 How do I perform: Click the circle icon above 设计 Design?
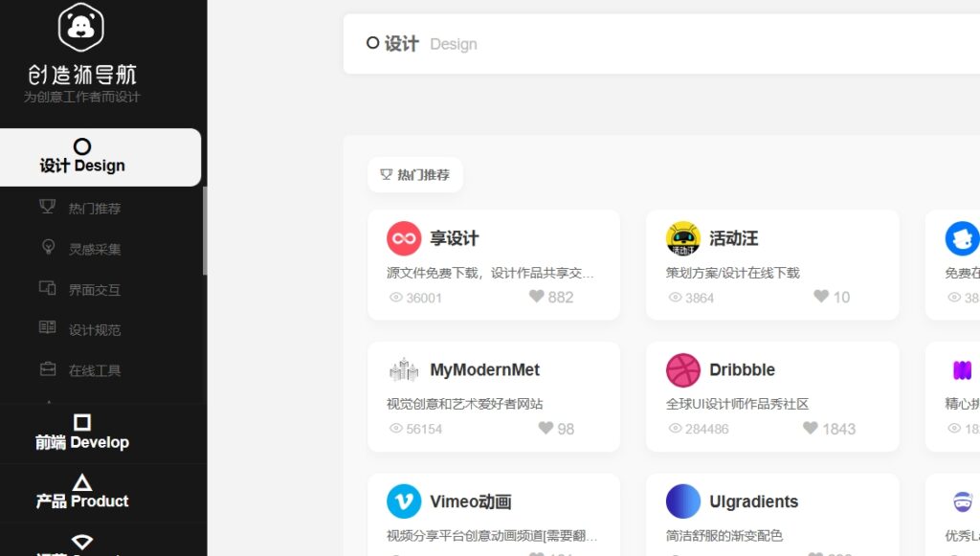(x=82, y=146)
